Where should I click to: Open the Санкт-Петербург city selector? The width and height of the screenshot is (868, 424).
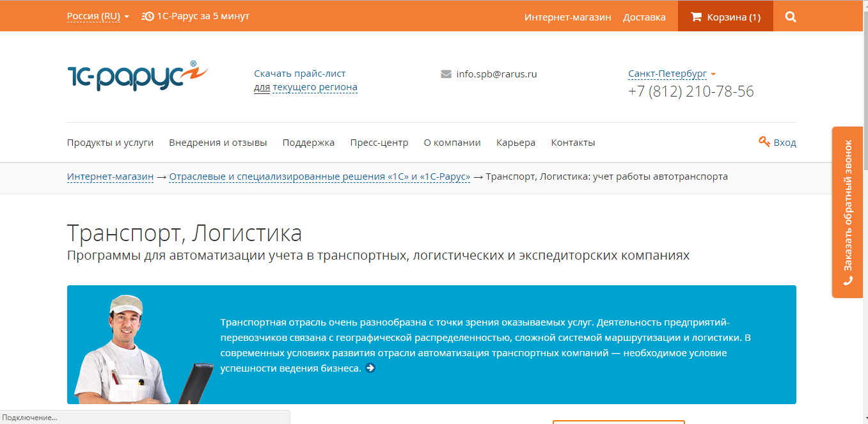coord(667,74)
